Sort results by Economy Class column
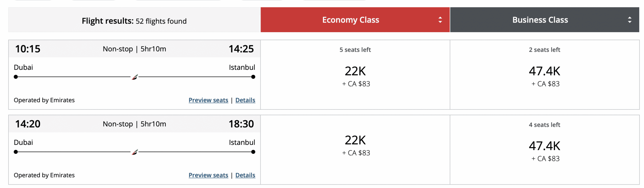This screenshot has height=188, width=644. pos(350,20)
